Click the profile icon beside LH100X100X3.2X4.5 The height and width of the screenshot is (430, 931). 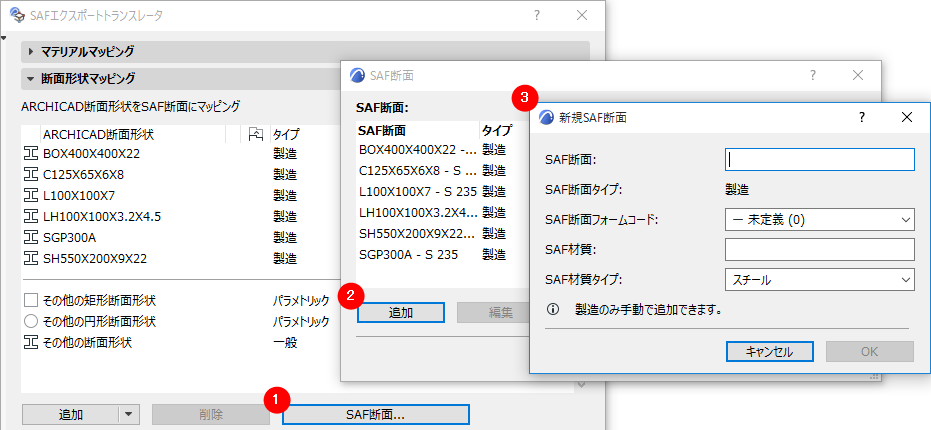(30, 217)
